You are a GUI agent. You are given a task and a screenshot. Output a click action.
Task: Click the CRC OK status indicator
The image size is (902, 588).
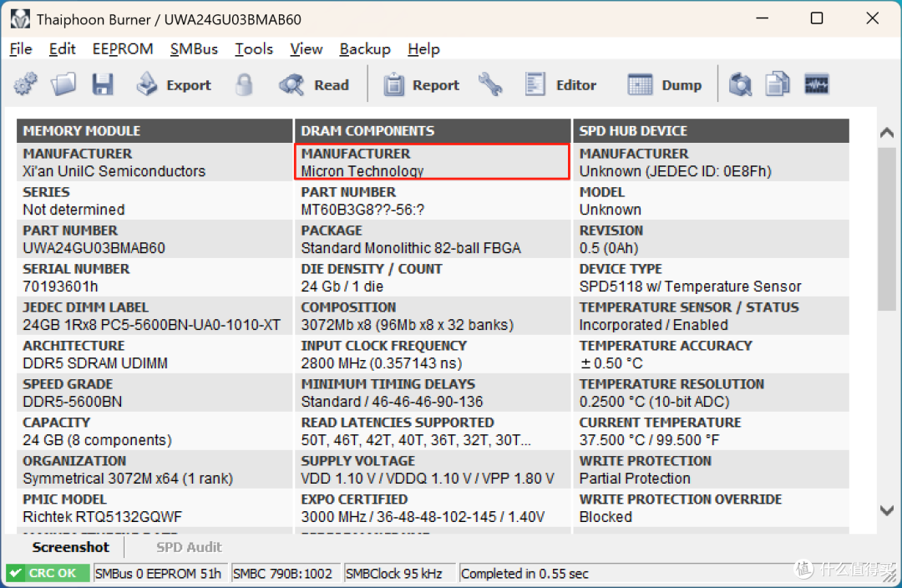point(48,574)
